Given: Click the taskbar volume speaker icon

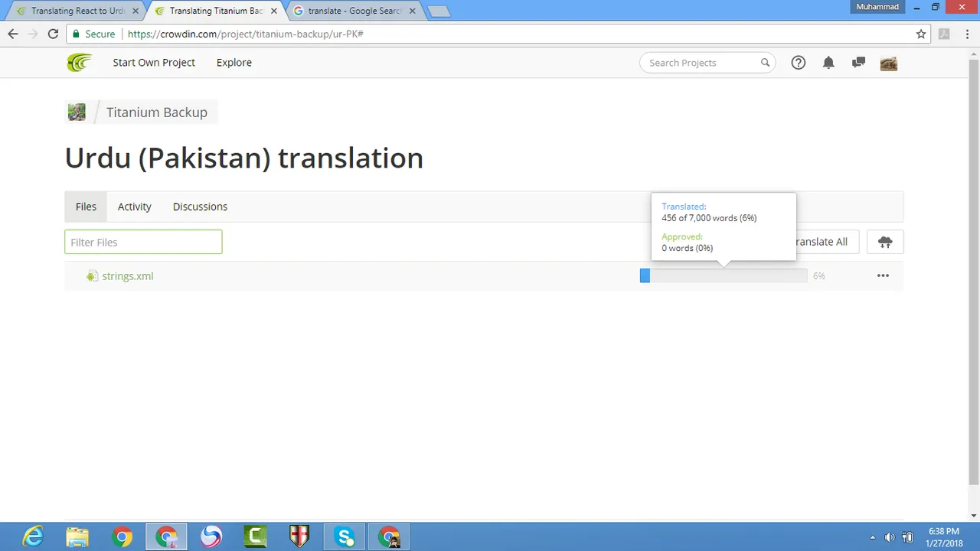Looking at the screenshot, I should click(x=890, y=537).
